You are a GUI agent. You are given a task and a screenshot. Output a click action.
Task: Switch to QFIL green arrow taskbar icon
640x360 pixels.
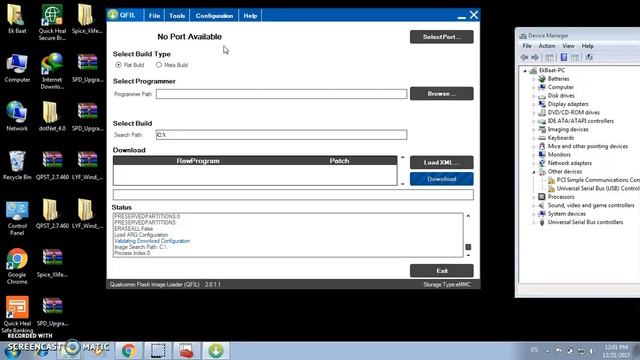(x=216, y=350)
